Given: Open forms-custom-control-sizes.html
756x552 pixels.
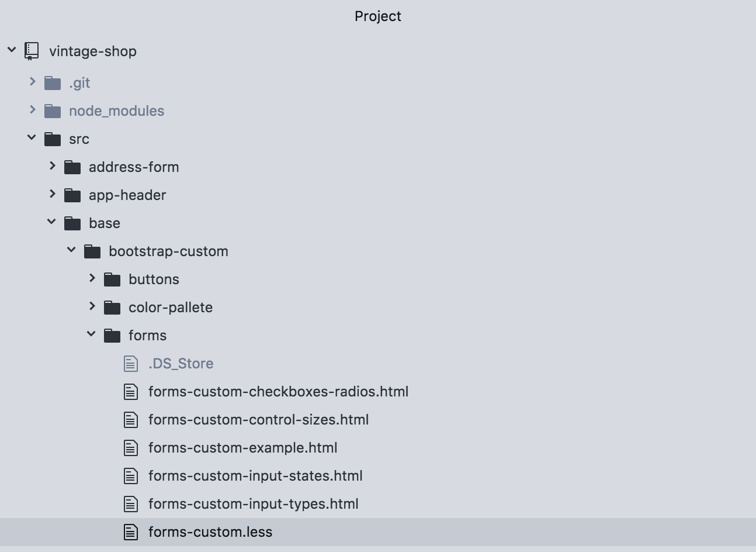Looking at the screenshot, I should point(258,419).
